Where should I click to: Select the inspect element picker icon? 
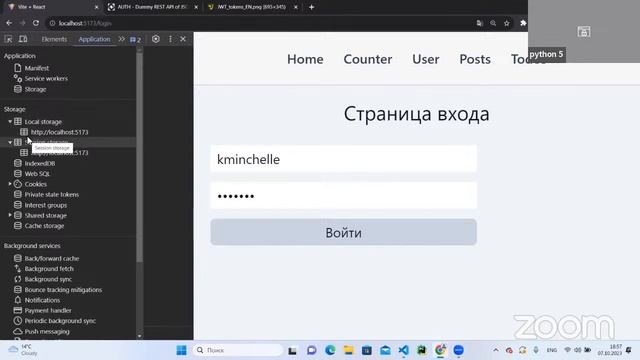pyautogui.click(x=9, y=39)
